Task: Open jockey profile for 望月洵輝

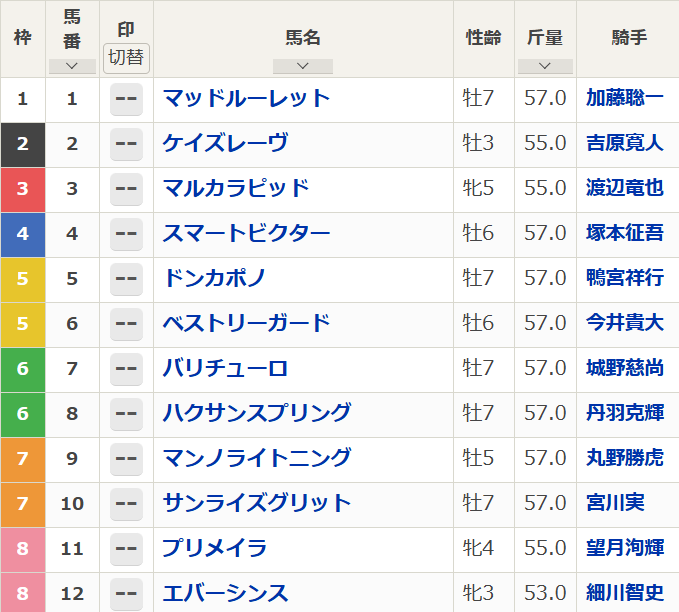Action: click(x=625, y=549)
